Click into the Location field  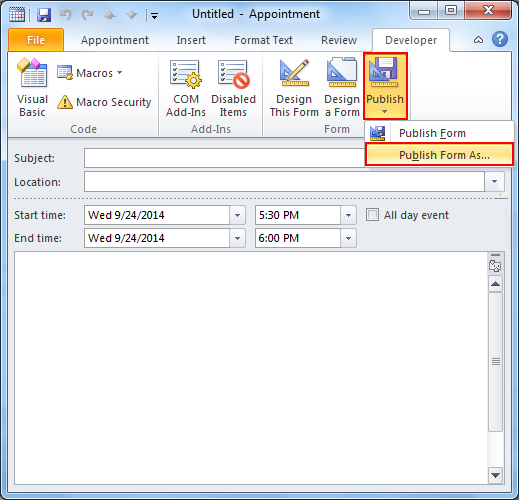coord(284,182)
